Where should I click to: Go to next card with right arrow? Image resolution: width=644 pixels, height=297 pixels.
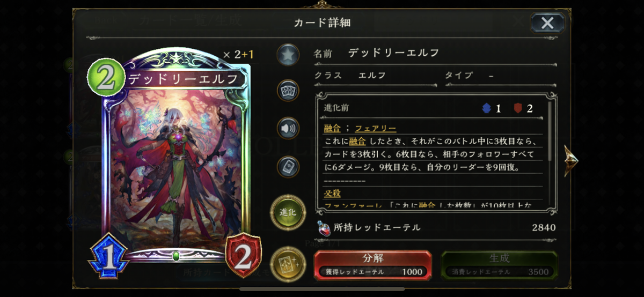click(x=570, y=161)
